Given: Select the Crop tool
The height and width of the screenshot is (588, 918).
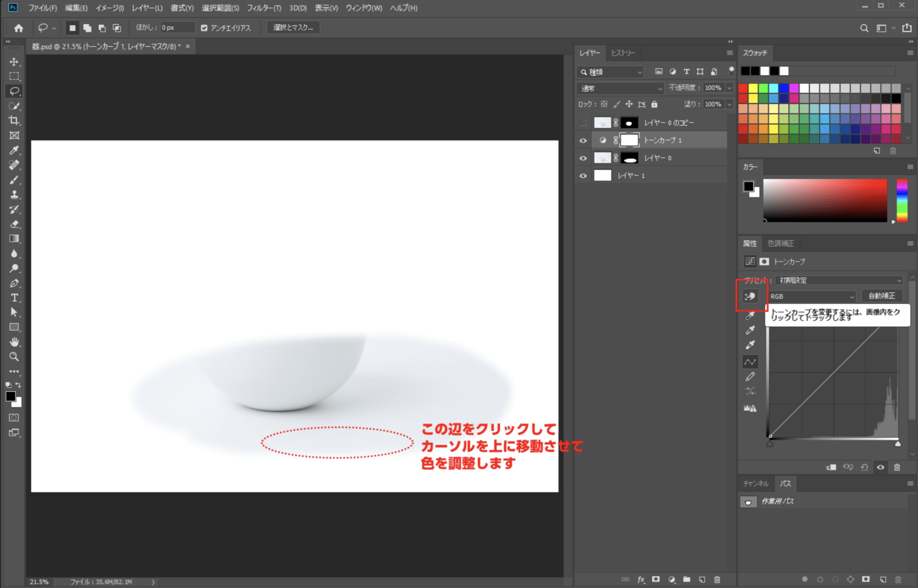Looking at the screenshot, I should (x=14, y=121).
